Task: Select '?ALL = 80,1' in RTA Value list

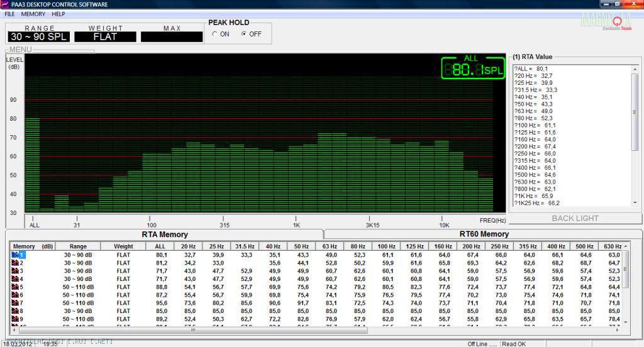Action: pos(531,69)
